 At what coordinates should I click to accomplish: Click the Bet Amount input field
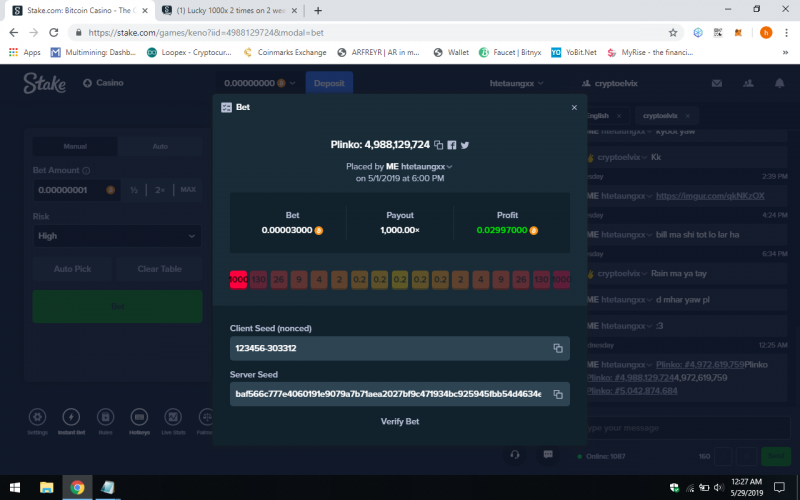click(77, 190)
